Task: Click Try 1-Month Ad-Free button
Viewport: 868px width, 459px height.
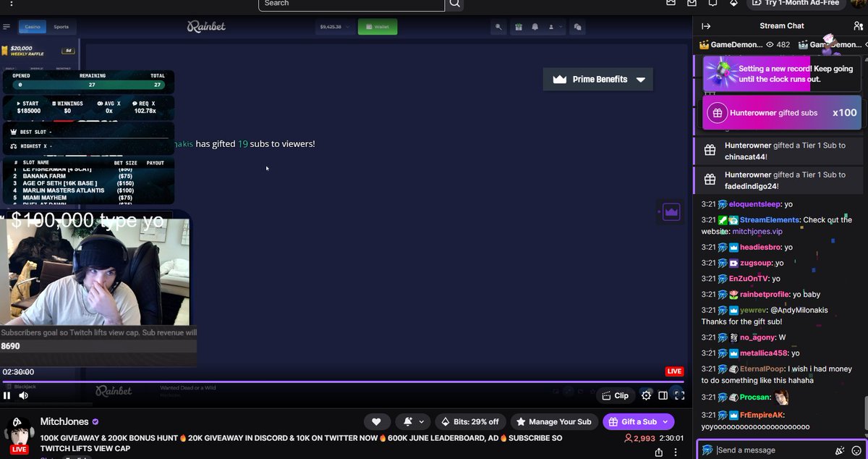Action: [x=796, y=3]
